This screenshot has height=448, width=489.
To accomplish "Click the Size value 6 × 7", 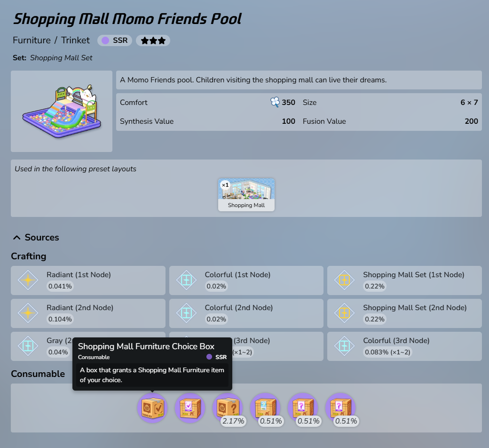I will pyautogui.click(x=469, y=103).
